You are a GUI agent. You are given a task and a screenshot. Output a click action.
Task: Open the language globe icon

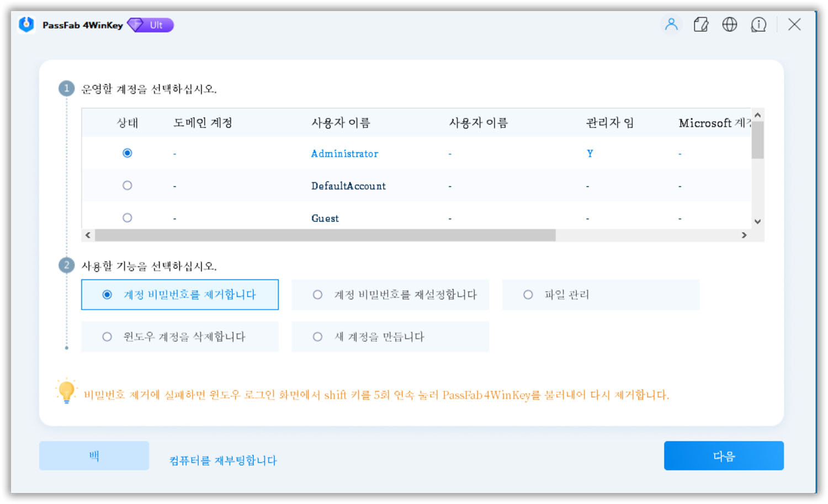[x=729, y=25]
